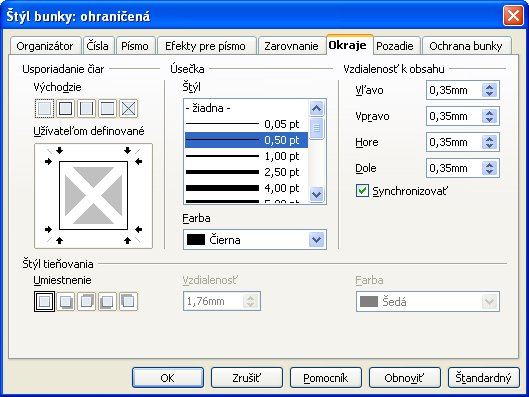Screen dimensions: 529x397
Task: Open the disabled Šedá shadow color dropdown
Action: click(x=490, y=302)
